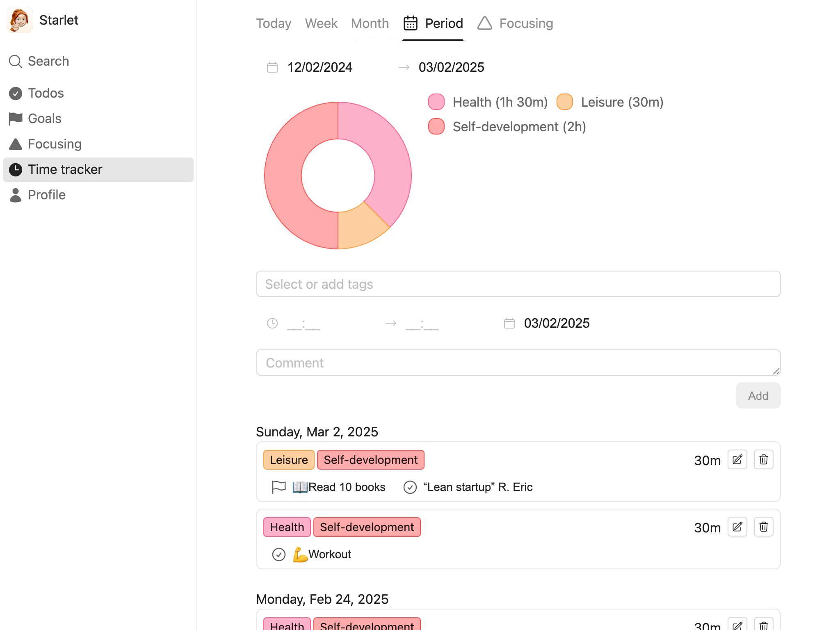Click into the Comment text field

518,363
